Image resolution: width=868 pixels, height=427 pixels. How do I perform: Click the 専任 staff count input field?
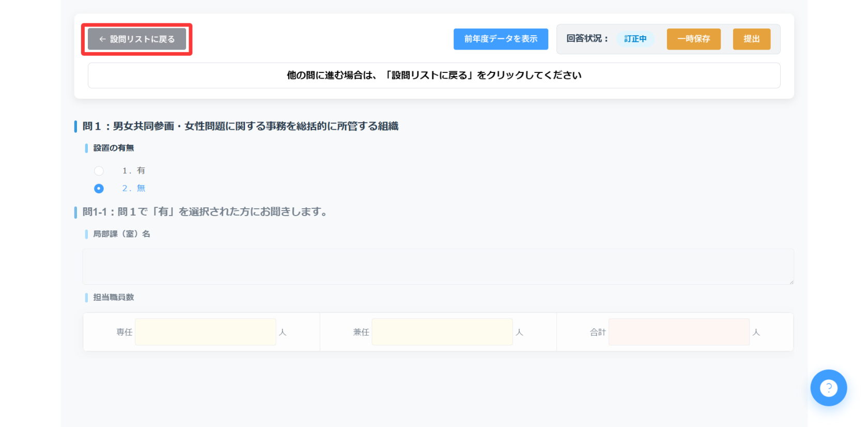(x=205, y=332)
